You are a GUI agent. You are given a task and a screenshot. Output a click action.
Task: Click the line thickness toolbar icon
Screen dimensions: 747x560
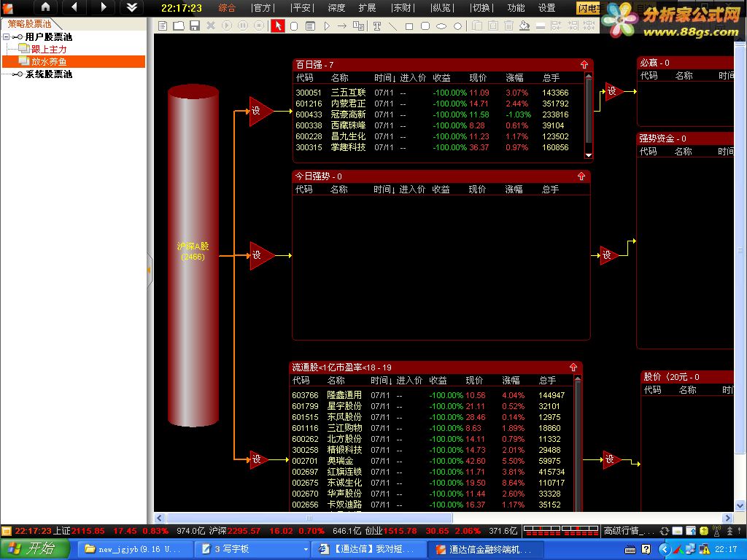point(541,26)
